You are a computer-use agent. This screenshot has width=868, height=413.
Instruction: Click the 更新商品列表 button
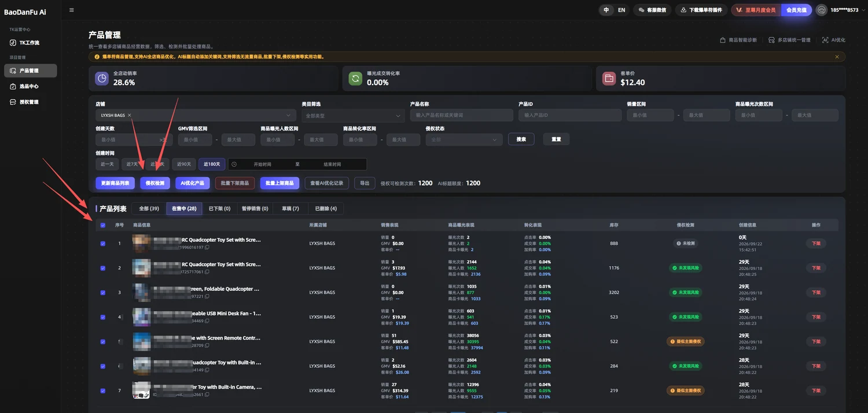click(x=116, y=183)
